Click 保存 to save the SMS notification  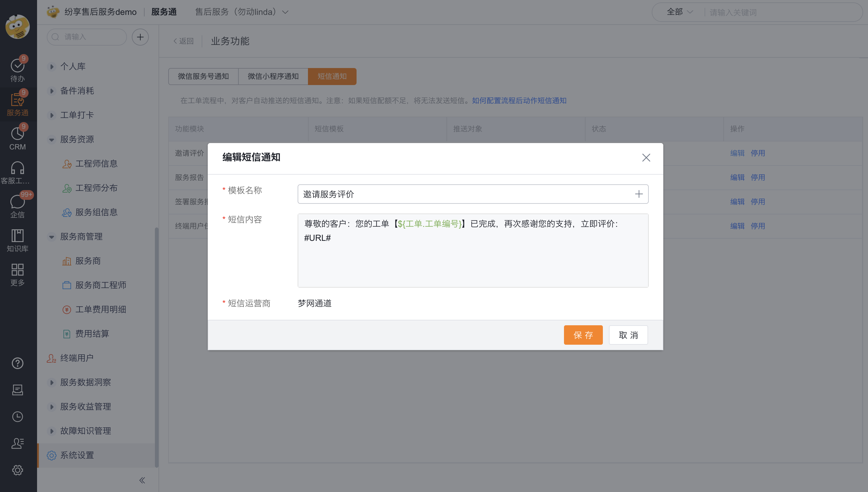pos(583,335)
